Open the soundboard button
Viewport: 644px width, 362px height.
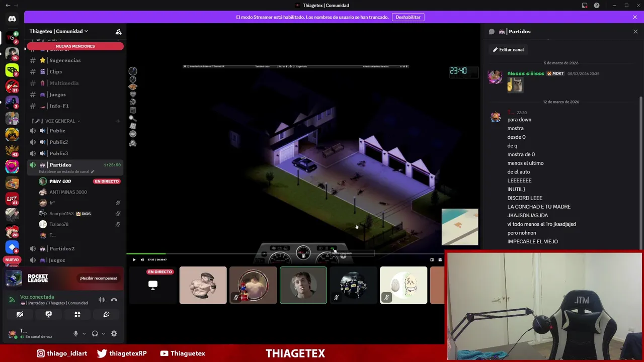click(106, 314)
